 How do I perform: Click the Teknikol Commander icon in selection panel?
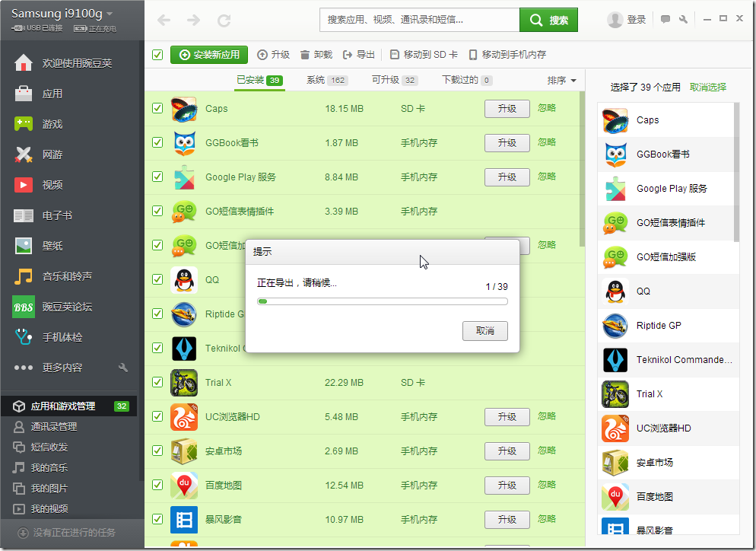615,360
